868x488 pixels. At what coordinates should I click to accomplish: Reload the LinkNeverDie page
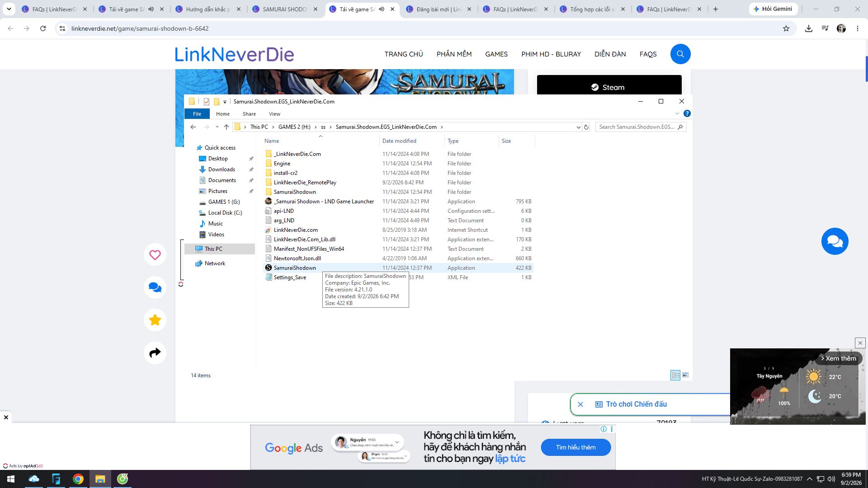click(x=43, y=28)
